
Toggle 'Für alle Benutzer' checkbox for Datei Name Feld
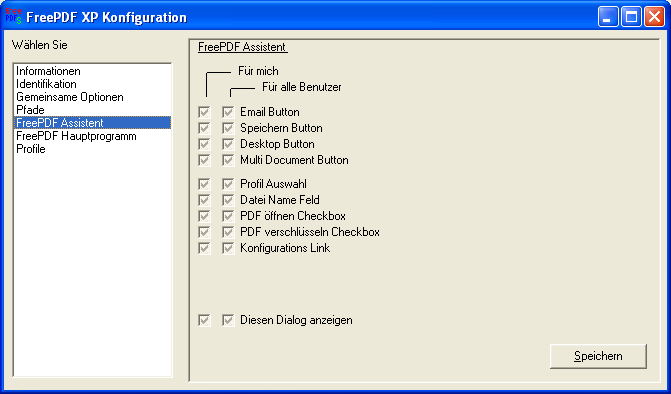(229, 200)
